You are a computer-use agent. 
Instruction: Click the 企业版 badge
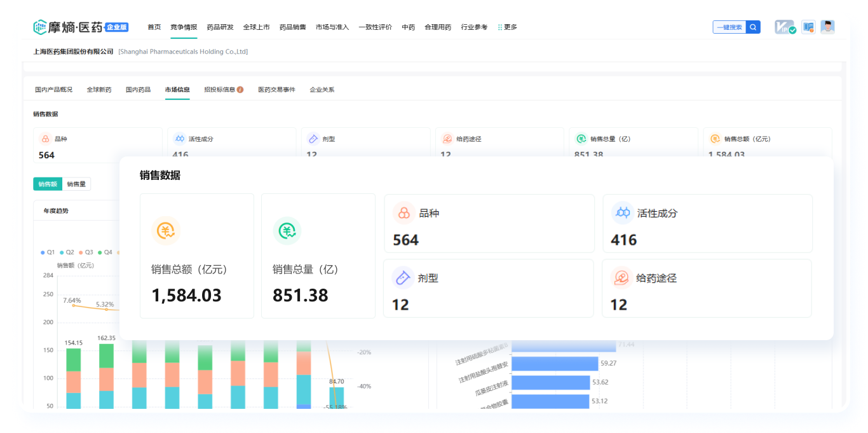pos(117,27)
